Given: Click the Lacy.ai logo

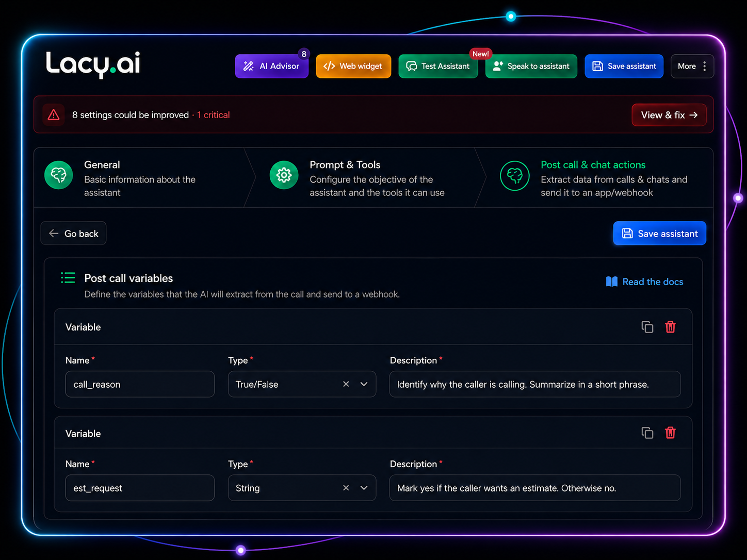Looking at the screenshot, I should [93, 64].
